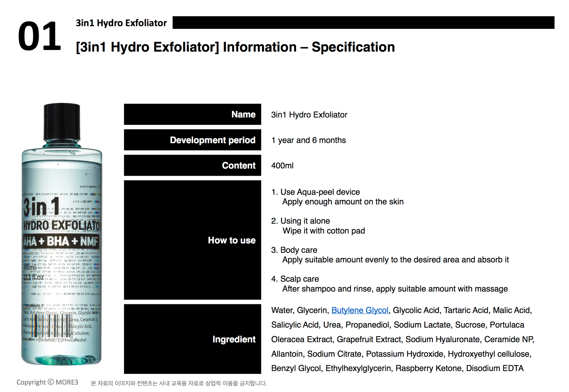
Task: Click the Content label cell
Action: 192,165
